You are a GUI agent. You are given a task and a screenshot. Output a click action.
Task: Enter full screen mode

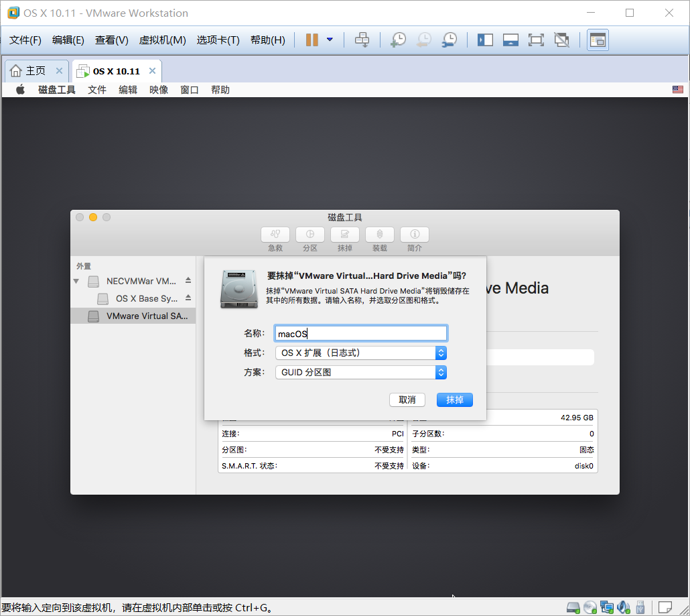(x=536, y=40)
